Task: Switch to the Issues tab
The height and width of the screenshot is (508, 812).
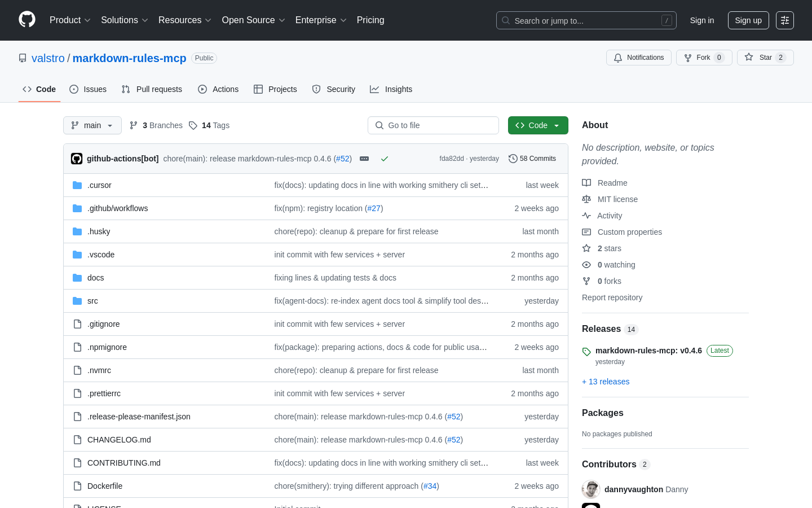Action: [x=88, y=89]
